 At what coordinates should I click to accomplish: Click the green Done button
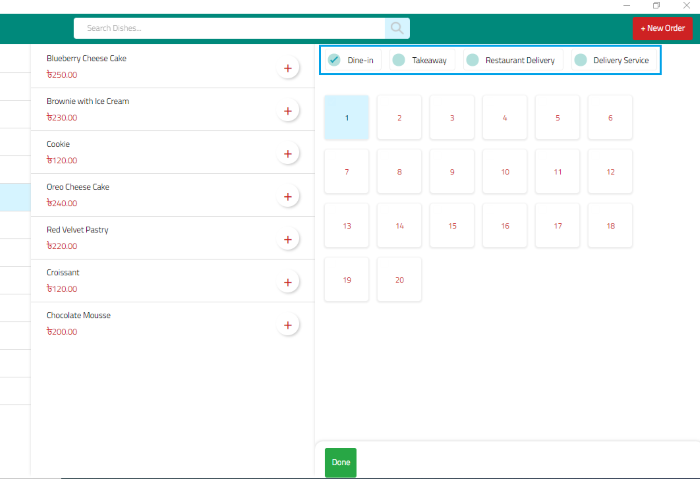(x=340, y=462)
